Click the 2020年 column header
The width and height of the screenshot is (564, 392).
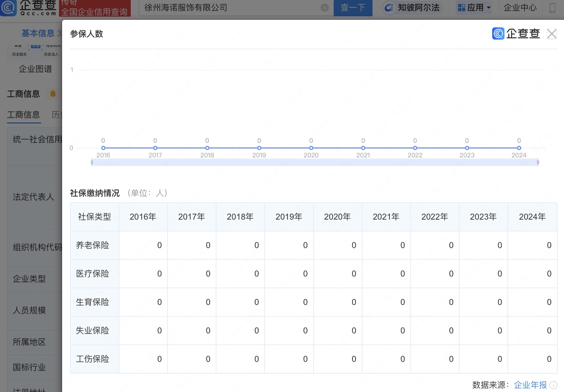[337, 217]
